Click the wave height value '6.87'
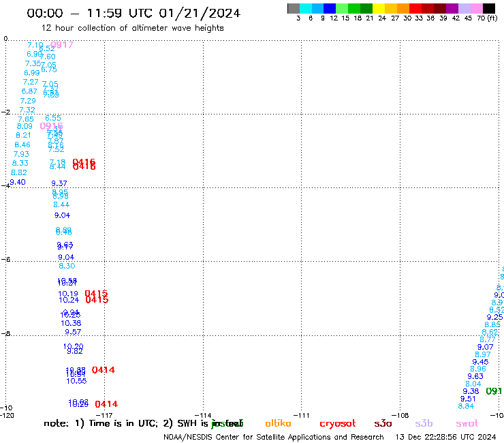 point(29,91)
